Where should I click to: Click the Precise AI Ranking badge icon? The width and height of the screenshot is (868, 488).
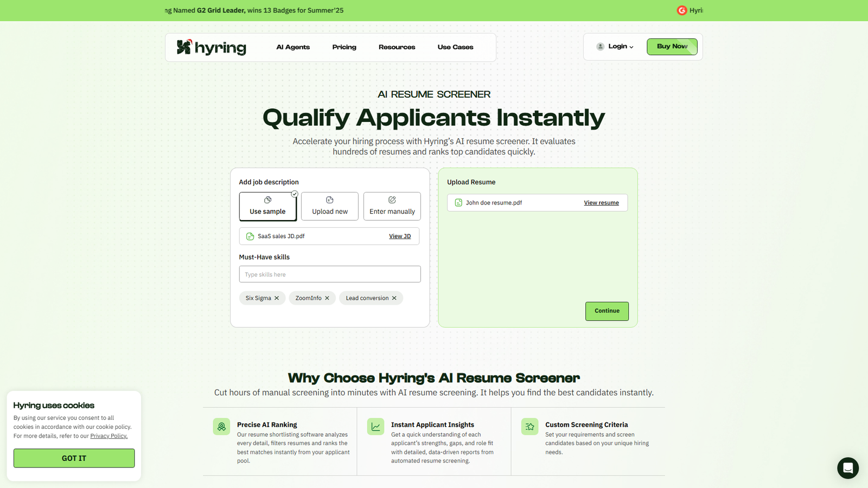coord(221,426)
